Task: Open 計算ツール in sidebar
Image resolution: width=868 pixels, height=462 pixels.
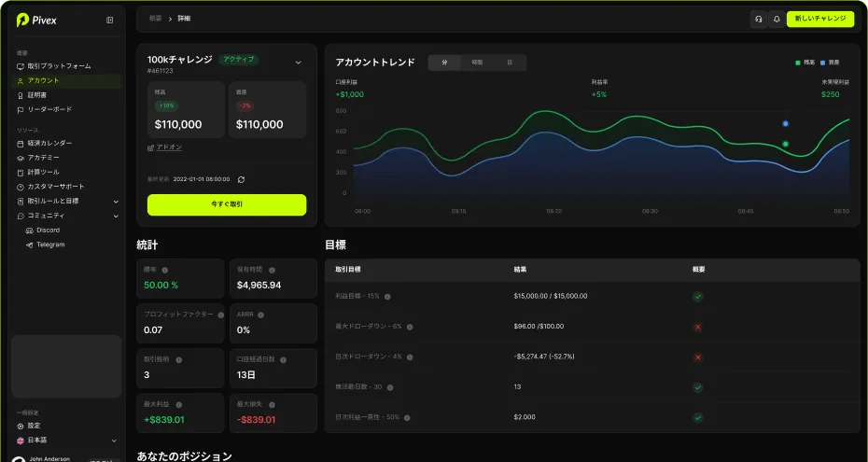Action: point(66,172)
